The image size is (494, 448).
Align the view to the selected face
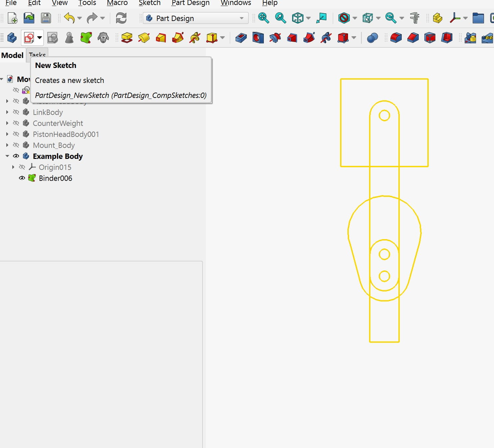point(321,18)
